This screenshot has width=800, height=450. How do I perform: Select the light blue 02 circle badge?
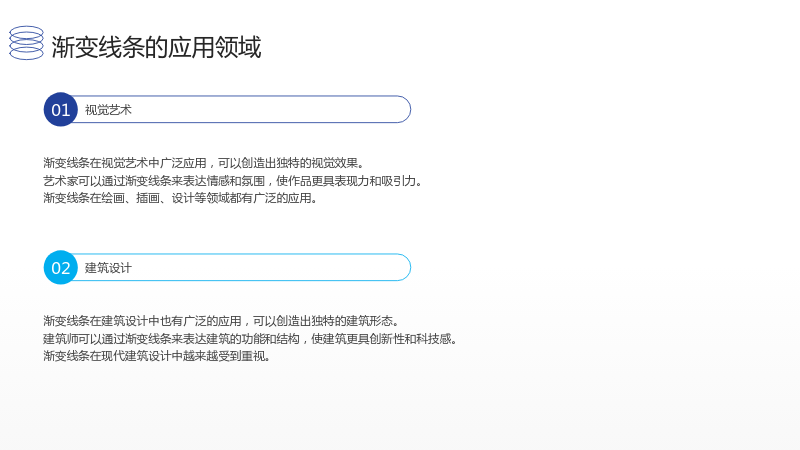[61, 267]
